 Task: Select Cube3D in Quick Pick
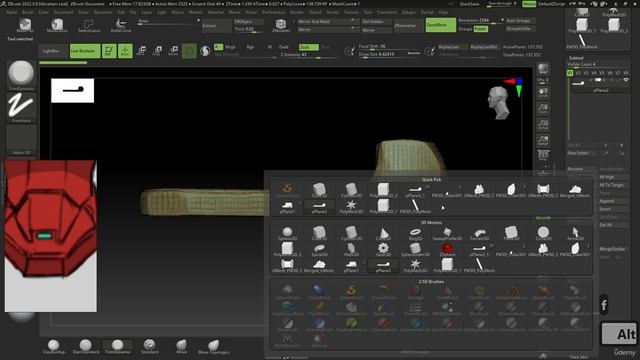coord(319,190)
